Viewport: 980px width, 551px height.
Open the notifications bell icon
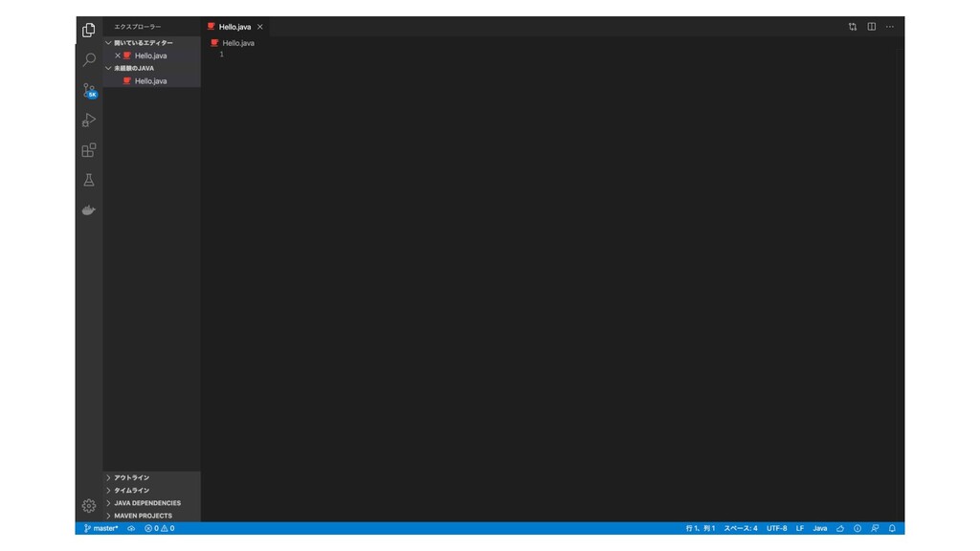point(893,528)
